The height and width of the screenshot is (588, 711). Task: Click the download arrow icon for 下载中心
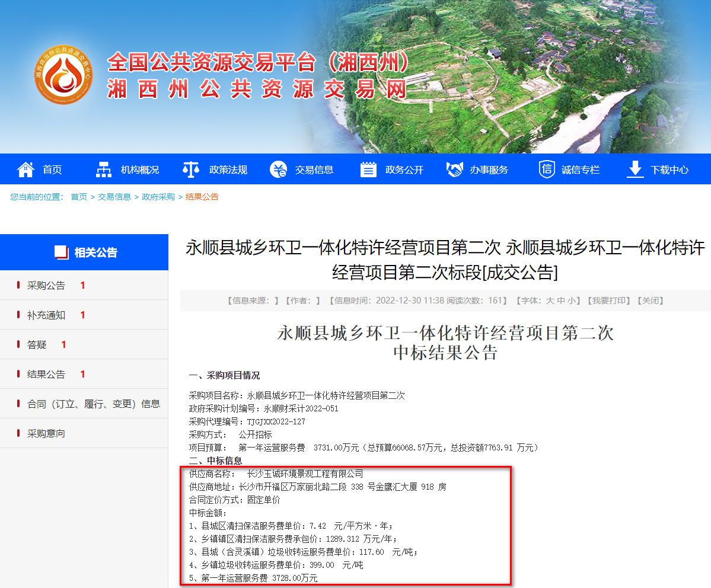coord(635,170)
